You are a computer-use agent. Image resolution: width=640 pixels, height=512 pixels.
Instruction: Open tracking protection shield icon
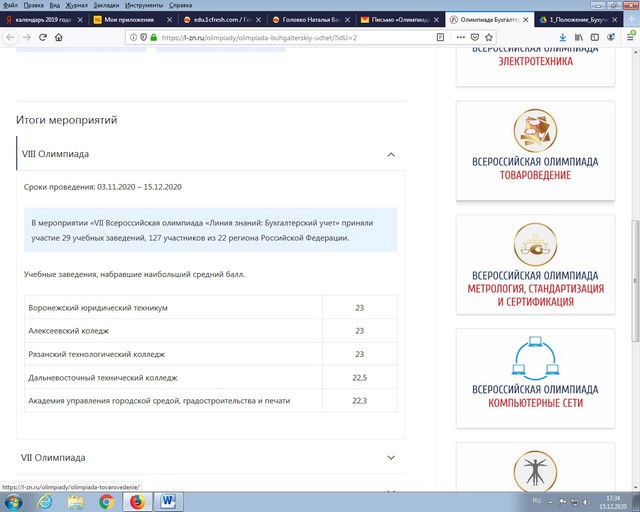coord(143,38)
